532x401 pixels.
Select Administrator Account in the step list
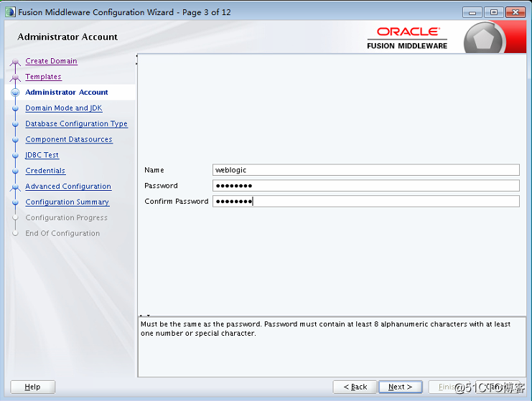(67, 93)
